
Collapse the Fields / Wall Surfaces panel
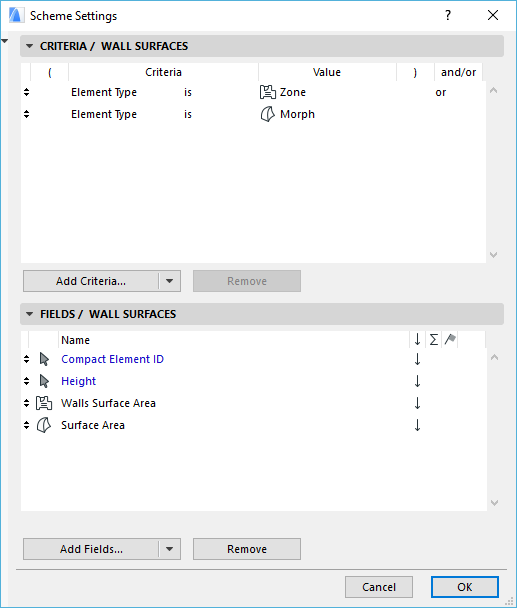pyautogui.click(x=29, y=314)
